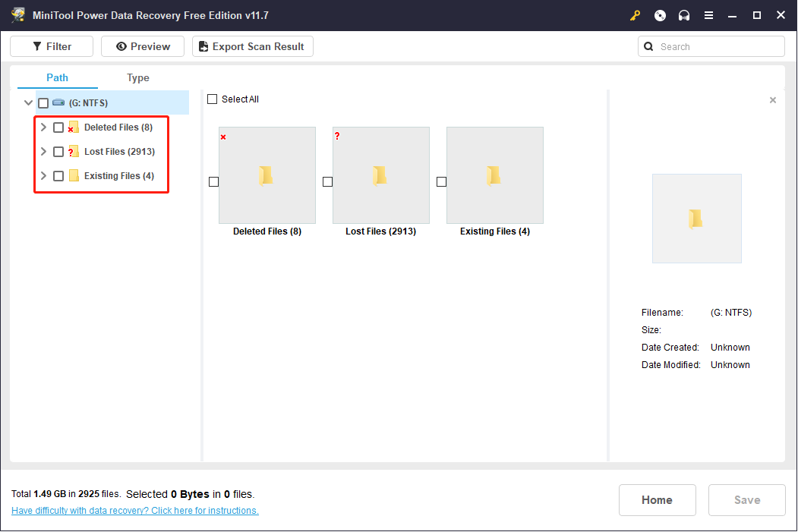Click the Save button
The width and height of the screenshot is (798, 532).
[746, 500]
